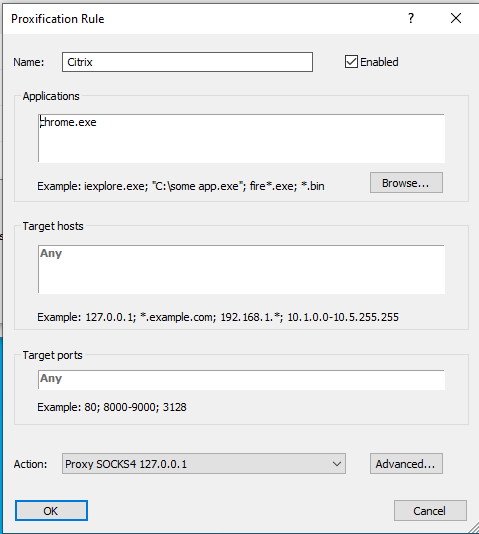Toggle the Enabled checkbox
Image resolution: width=479 pixels, height=534 pixels.
[351, 62]
